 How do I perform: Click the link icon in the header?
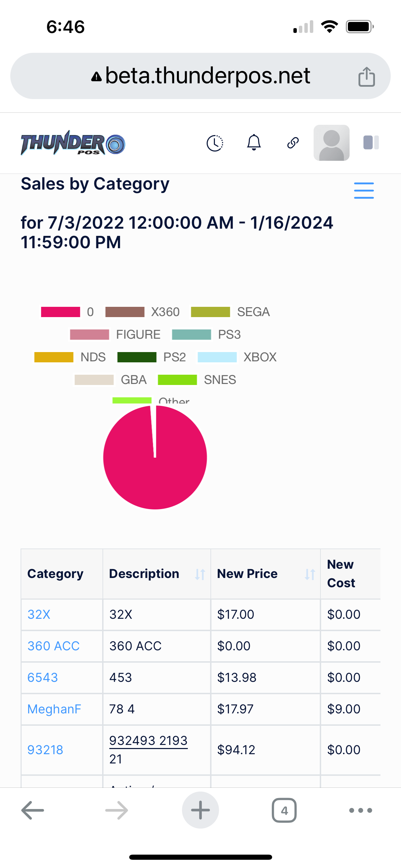293,143
